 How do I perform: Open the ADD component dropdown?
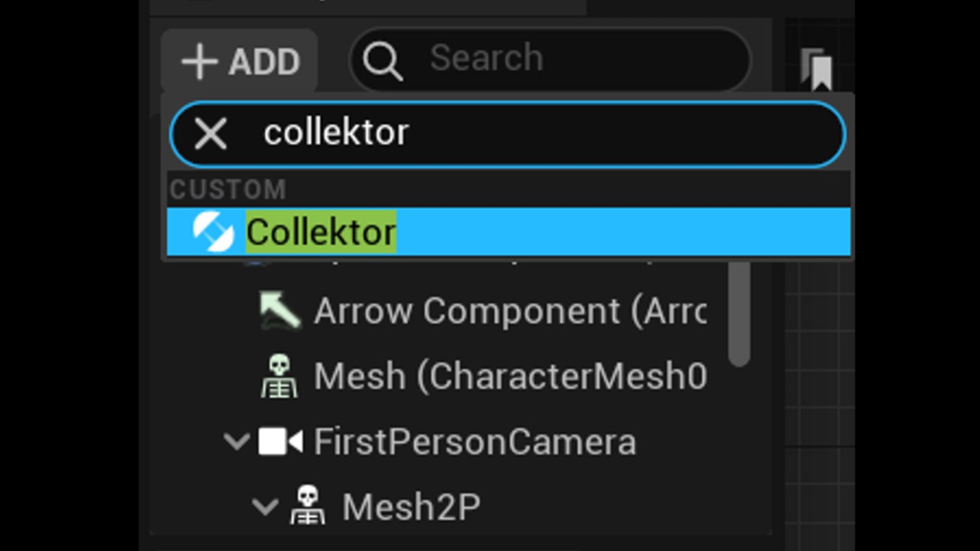[238, 61]
